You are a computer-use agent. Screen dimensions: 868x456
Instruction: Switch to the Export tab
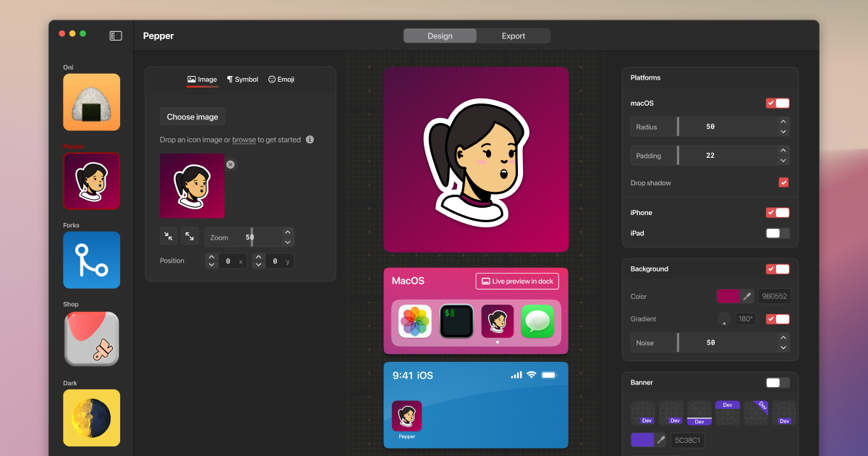click(x=514, y=35)
